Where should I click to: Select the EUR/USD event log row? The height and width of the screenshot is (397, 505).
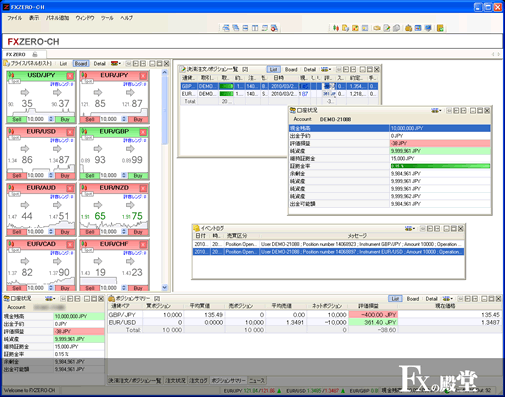(328, 252)
